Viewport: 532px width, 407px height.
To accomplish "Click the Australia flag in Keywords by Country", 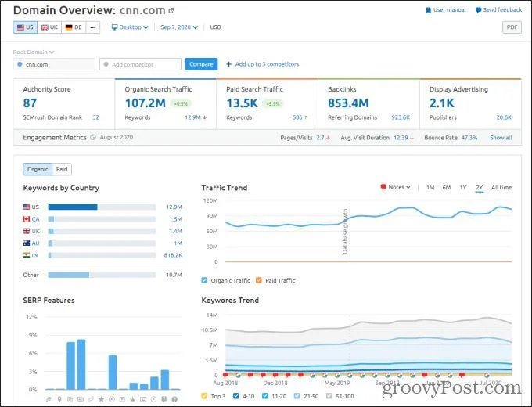I will pyautogui.click(x=27, y=243).
